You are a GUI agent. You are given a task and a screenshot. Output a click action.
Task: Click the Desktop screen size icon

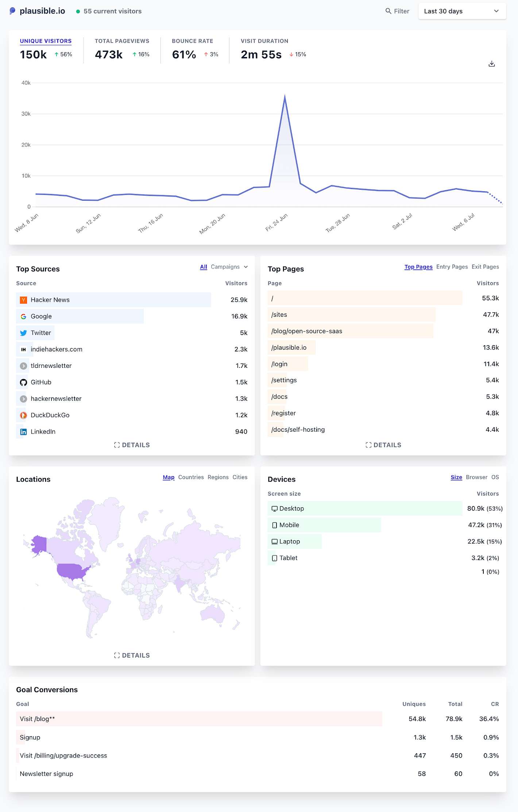(274, 509)
